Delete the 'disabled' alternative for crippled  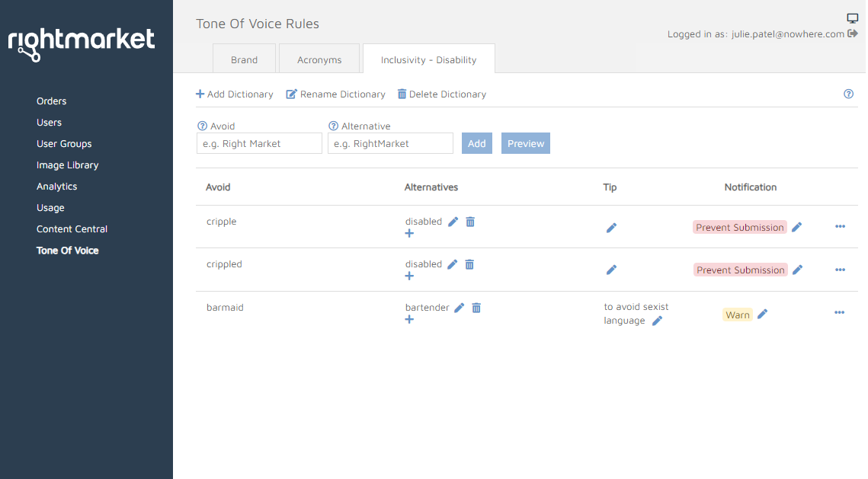click(469, 264)
